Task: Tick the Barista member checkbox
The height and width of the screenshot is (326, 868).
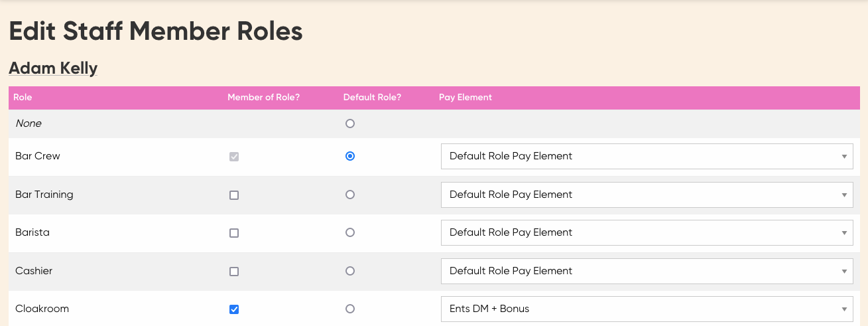Action: 233,233
